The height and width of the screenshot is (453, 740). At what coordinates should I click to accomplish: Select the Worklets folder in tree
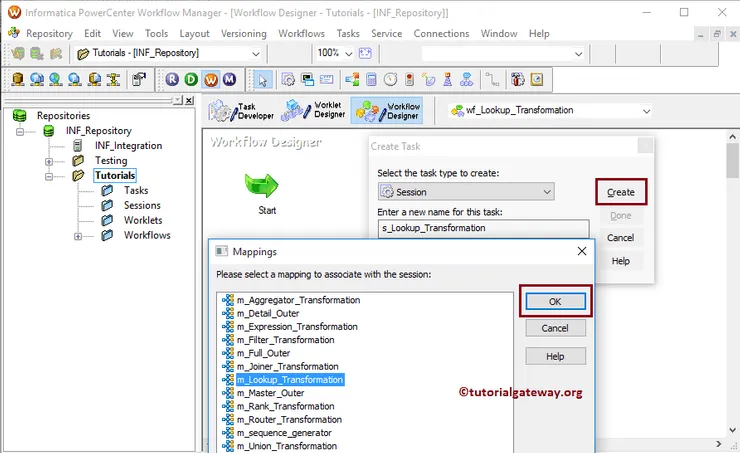(x=143, y=220)
